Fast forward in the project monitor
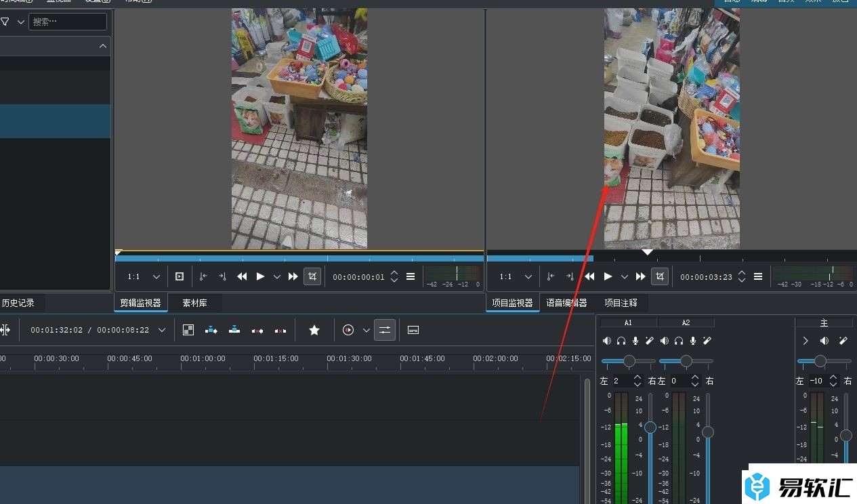Screen dimensions: 857x504 (x=641, y=276)
